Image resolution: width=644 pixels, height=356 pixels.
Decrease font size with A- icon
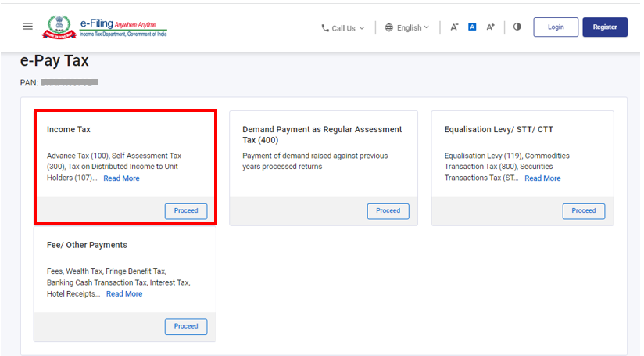454,27
